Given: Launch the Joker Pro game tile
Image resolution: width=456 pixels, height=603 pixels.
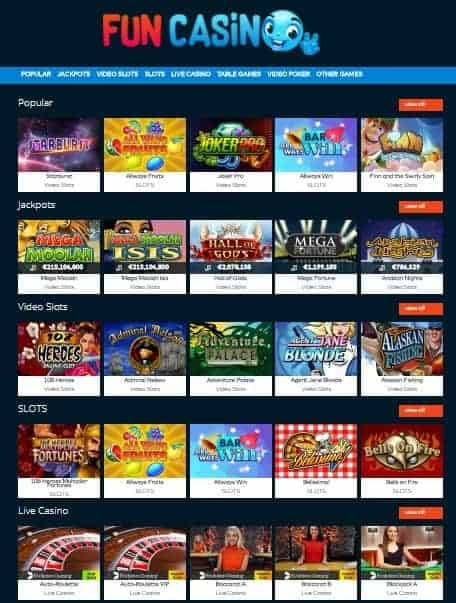Looking at the screenshot, I should pyautogui.click(x=231, y=155).
